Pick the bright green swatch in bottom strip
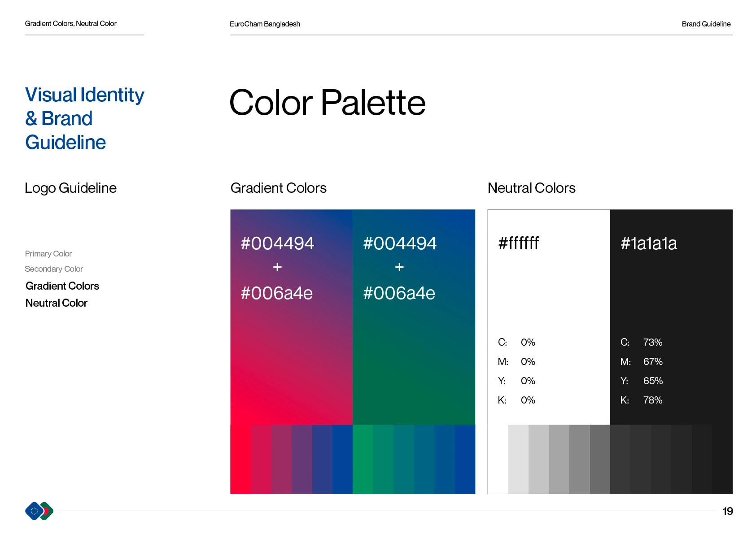This screenshot has height=534, width=756. point(363,459)
